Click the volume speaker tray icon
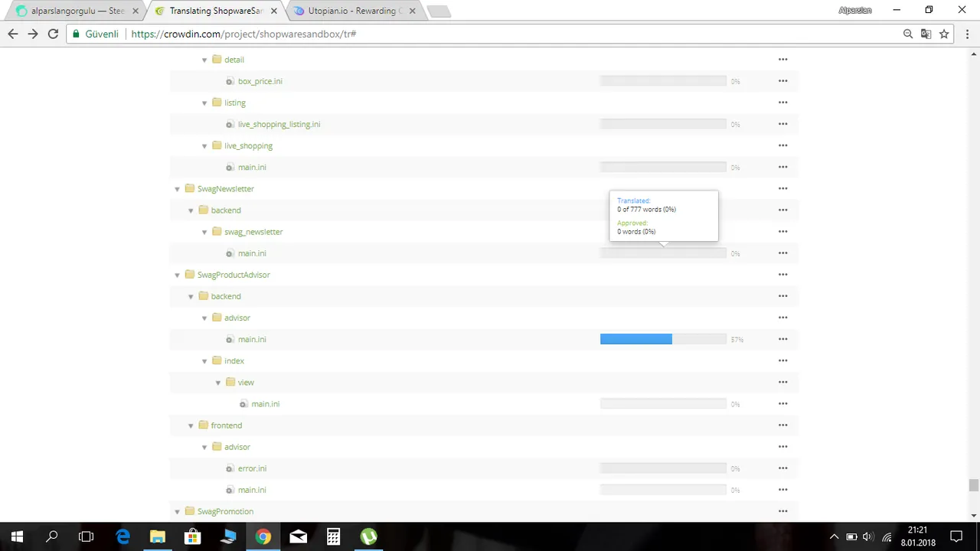Screen dimensions: 980x551 (867, 536)
